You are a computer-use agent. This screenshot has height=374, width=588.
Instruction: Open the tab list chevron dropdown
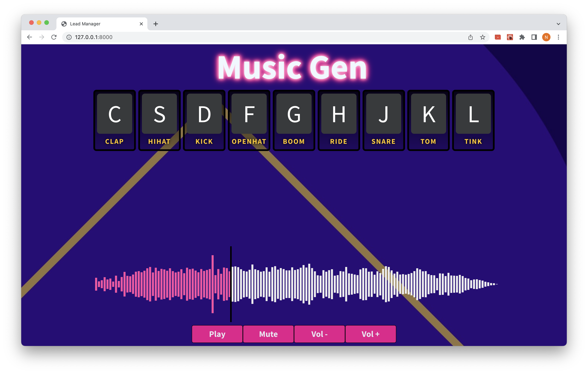[x=558, y=24]
